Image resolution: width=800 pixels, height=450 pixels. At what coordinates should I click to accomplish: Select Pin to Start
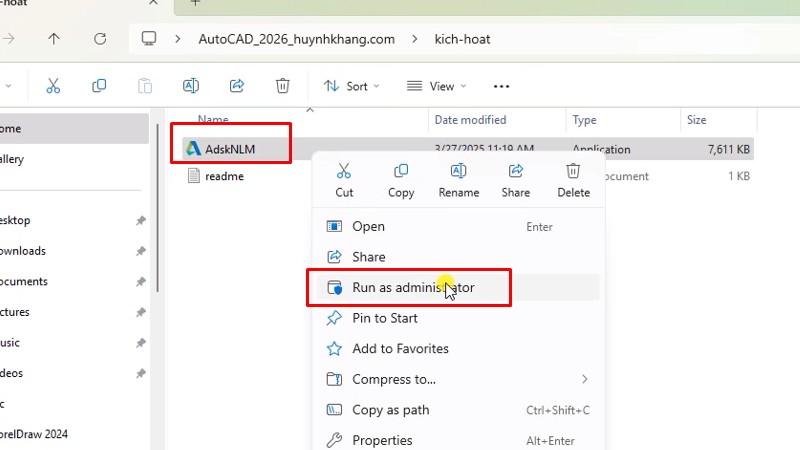385,318
